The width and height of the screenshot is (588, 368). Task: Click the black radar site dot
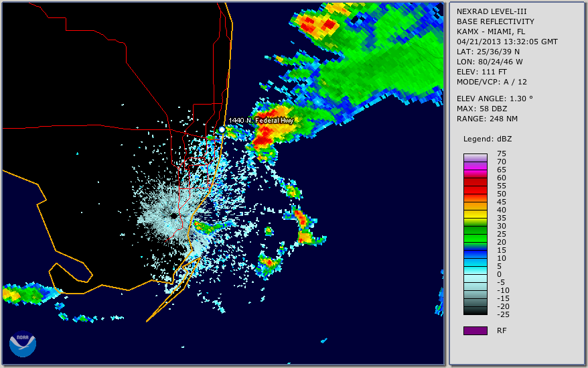coord(174,216)
